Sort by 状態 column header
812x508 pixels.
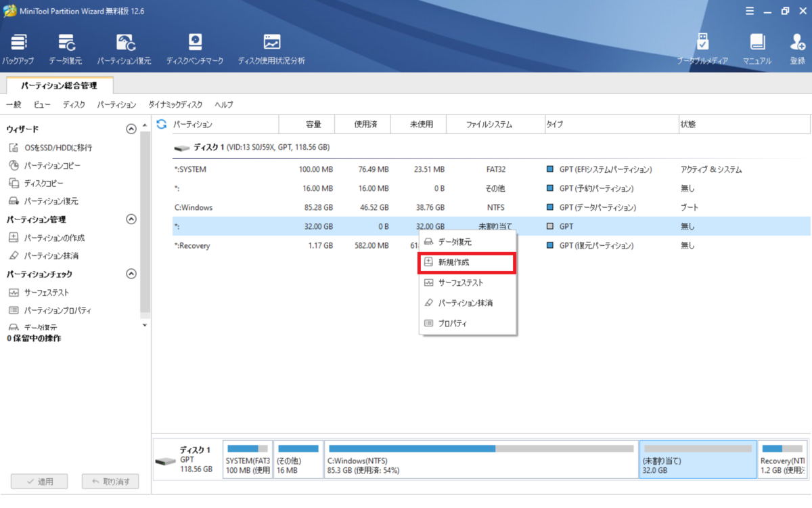744,124
